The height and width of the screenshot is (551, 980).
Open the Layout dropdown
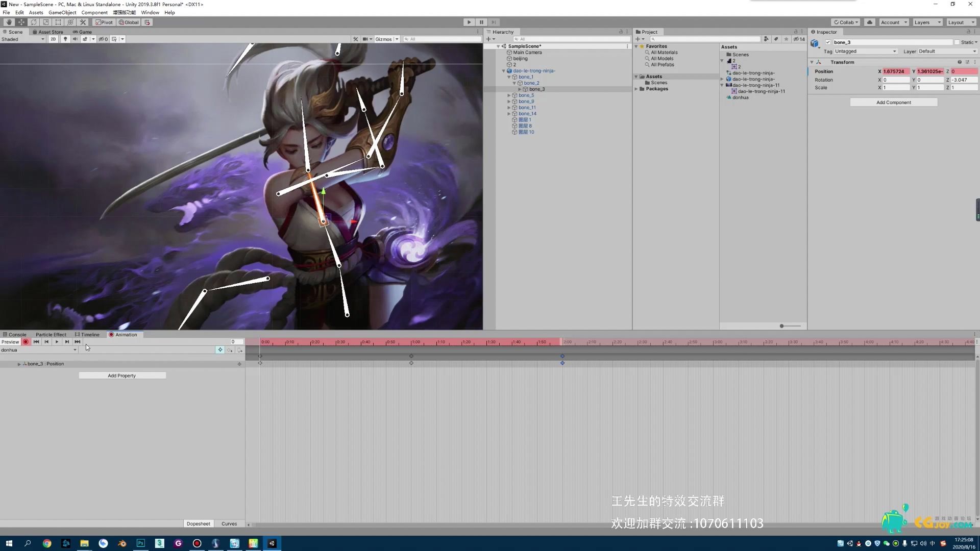coord(961,22)
